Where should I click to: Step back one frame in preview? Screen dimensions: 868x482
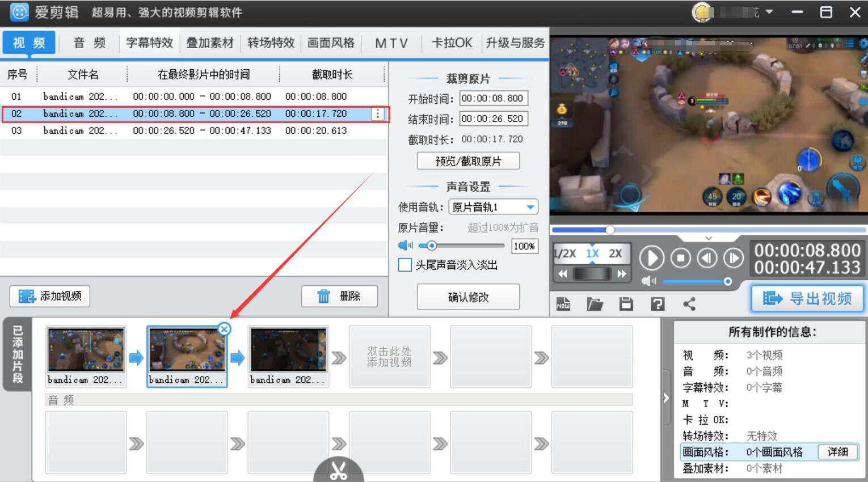click(x=707, y=258)
